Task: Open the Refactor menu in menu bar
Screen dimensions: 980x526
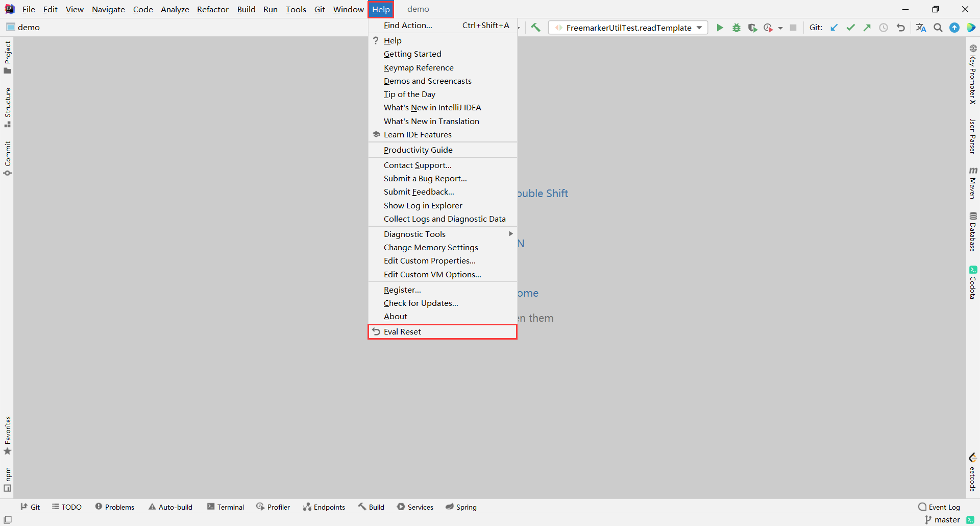Action: (x=213, y=9)
